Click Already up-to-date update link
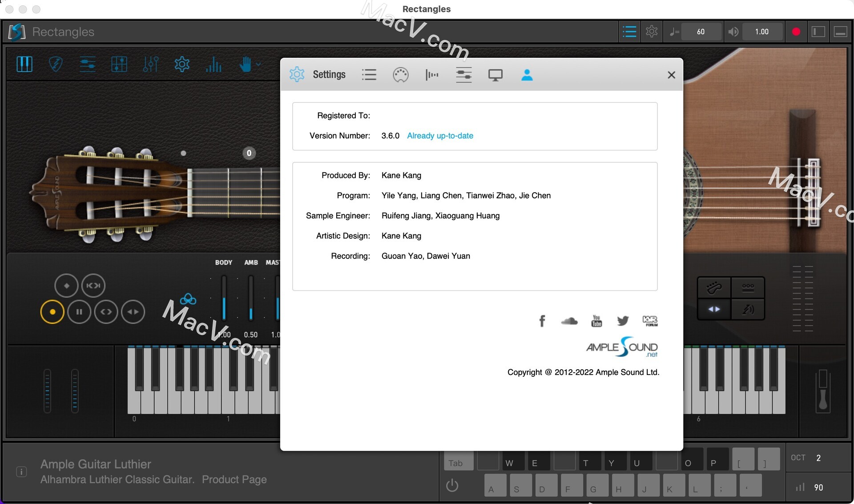 pyautogui.click(x=439, y=135)
